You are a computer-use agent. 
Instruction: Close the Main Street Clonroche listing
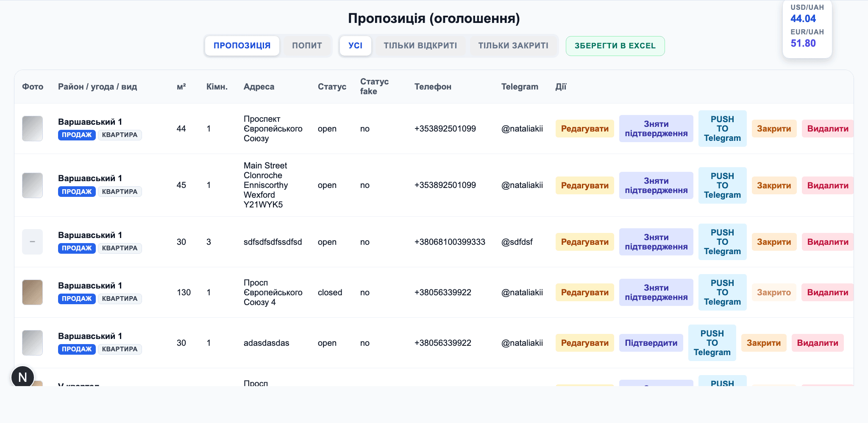coord(774,185)
